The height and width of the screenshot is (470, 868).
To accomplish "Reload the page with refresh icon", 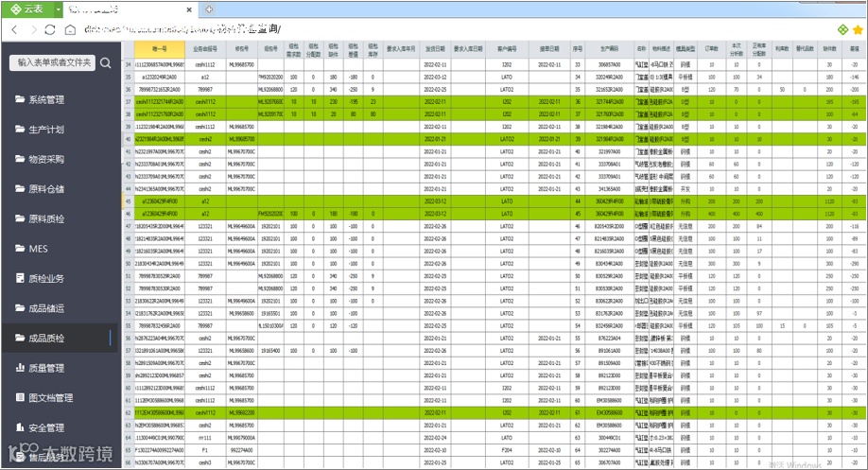I will click(x=50, y=29).
